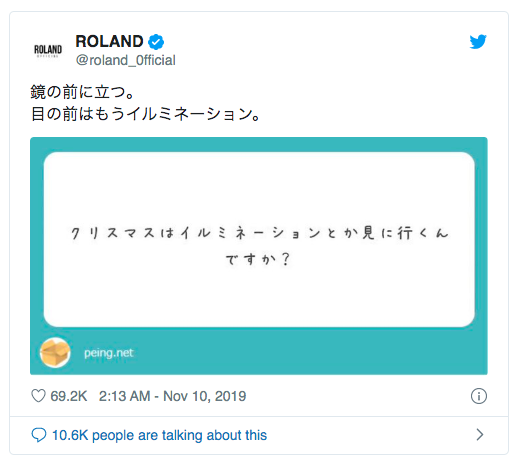Select the tweet line 鏡の前に立つ。
Viewport: 530px width, 471px height.
(x=82, y=92)
